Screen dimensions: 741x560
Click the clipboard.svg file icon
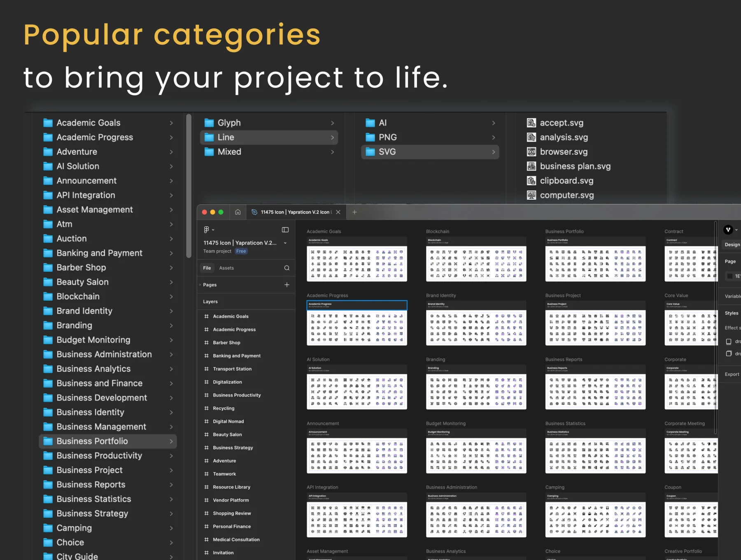[531, 180]
